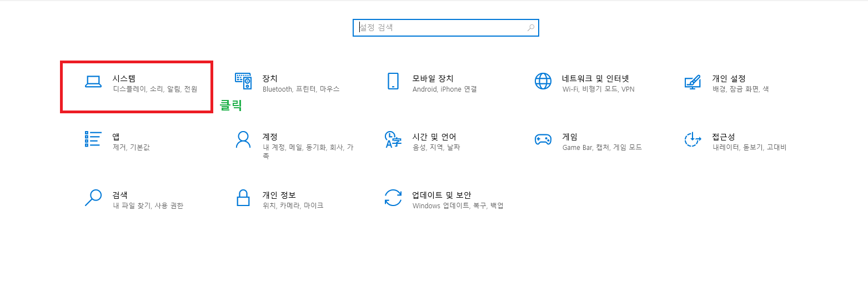Viewport: 868px width, 296px height.
Task: Click Windows 업데이트, 복구, 백업 description
Action: coord(458,206)
